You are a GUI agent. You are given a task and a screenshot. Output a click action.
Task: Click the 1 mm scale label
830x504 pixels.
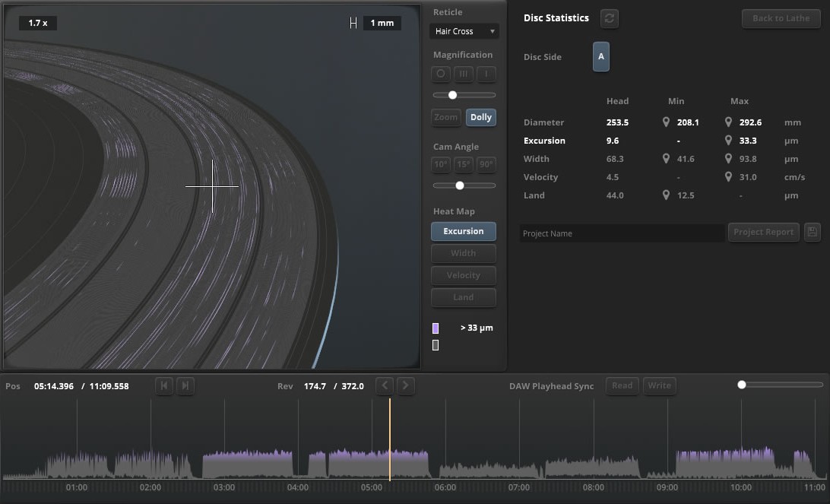[x=382, y=23]
